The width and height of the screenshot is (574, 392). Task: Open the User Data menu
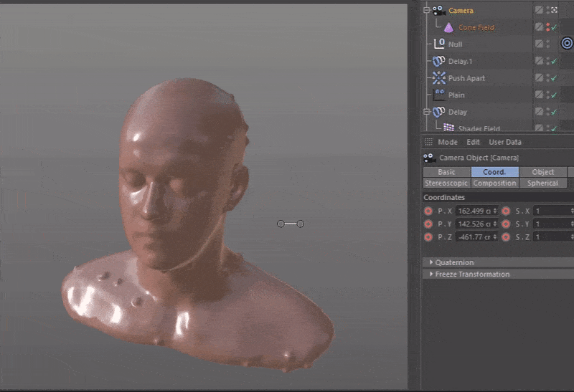(506, 142)
